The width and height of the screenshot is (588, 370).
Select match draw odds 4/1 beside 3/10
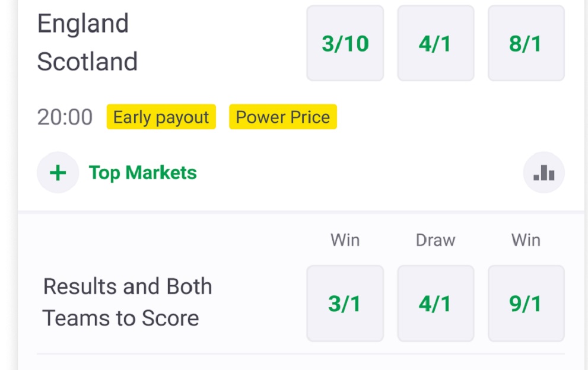[435, 43]
